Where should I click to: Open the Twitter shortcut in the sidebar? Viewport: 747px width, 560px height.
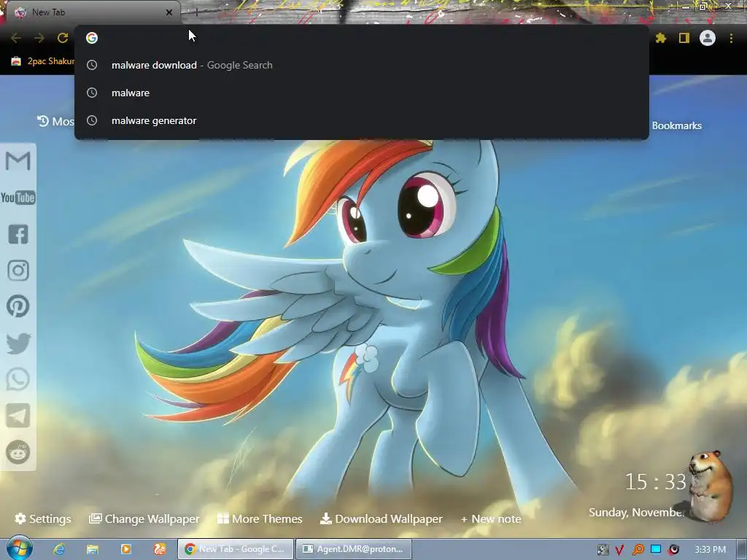pyautogui.click(x=18, y=343)
